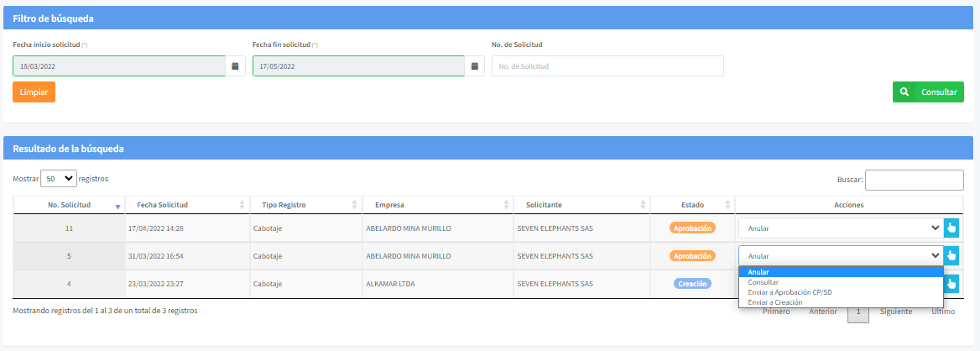Click hand icon for request 5
The image size is (980, 351).
coord(951,256)
